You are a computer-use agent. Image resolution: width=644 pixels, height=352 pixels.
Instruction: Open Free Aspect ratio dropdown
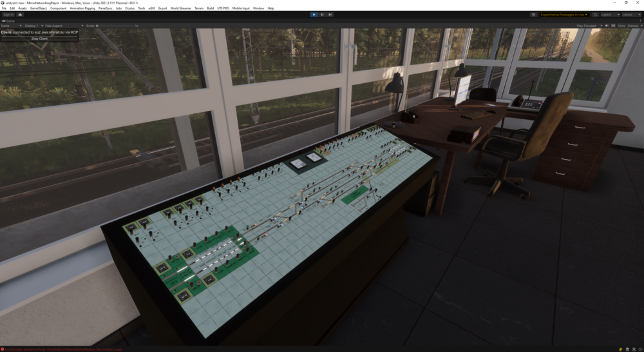64,26
